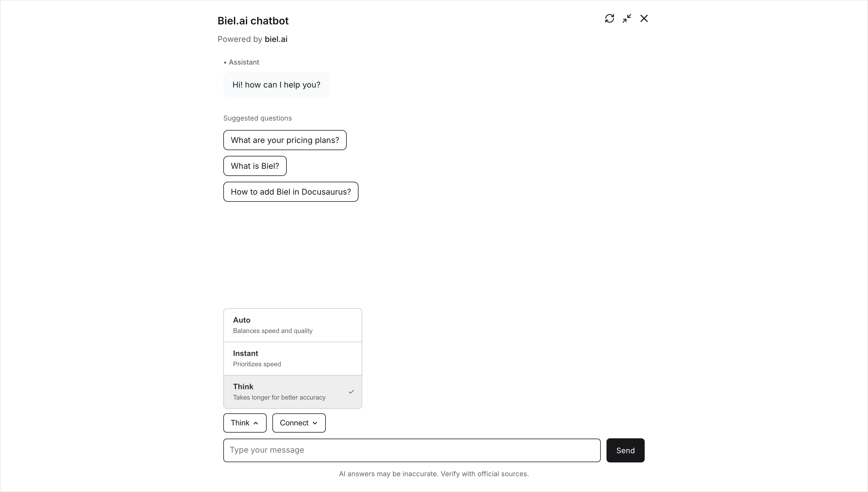Ask 'How to add Biel in Docusaurus?'
This screenshot has width=868, height=492.
[x=290, y=191]
